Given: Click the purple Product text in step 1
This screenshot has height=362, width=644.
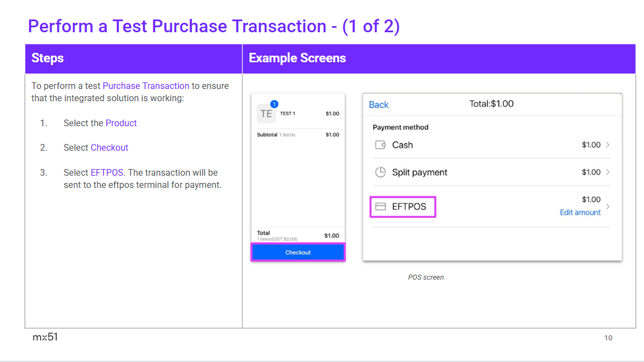Looking at the screenshot, I should coord(121,123).
